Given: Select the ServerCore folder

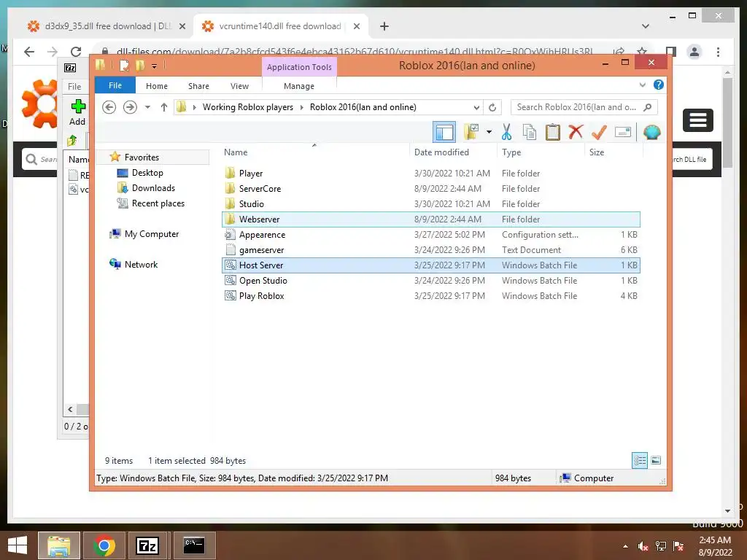Looking at the screenshot, I should point(430,189).
